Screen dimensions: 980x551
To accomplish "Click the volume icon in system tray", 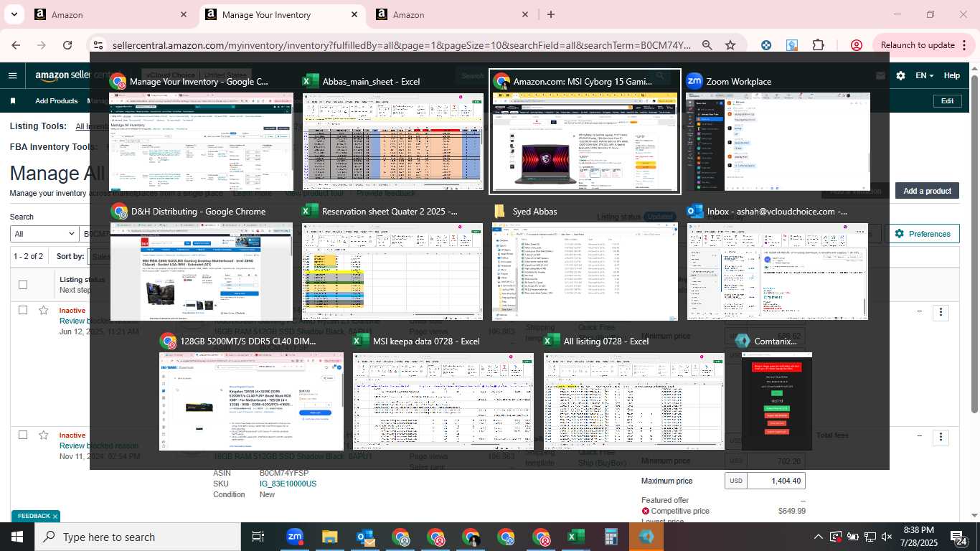I will click(887, 537).
